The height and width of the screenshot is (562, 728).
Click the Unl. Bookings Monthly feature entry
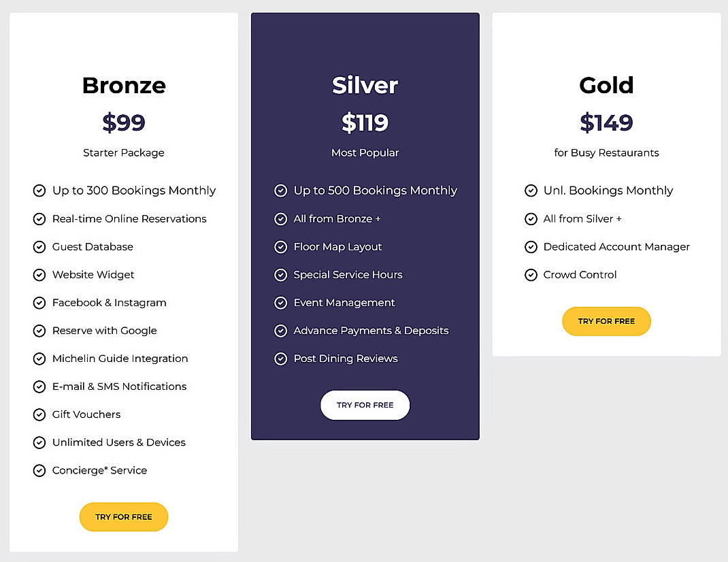pos(608,191)
